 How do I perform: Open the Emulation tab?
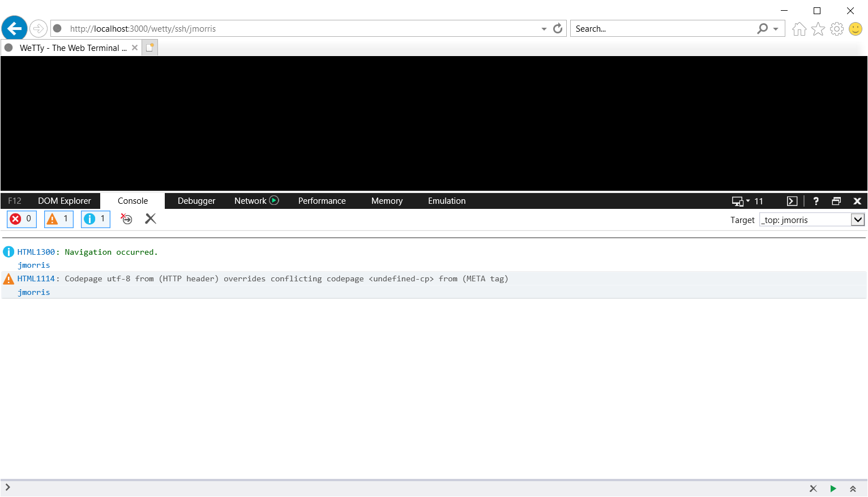[x=446, y=200]
